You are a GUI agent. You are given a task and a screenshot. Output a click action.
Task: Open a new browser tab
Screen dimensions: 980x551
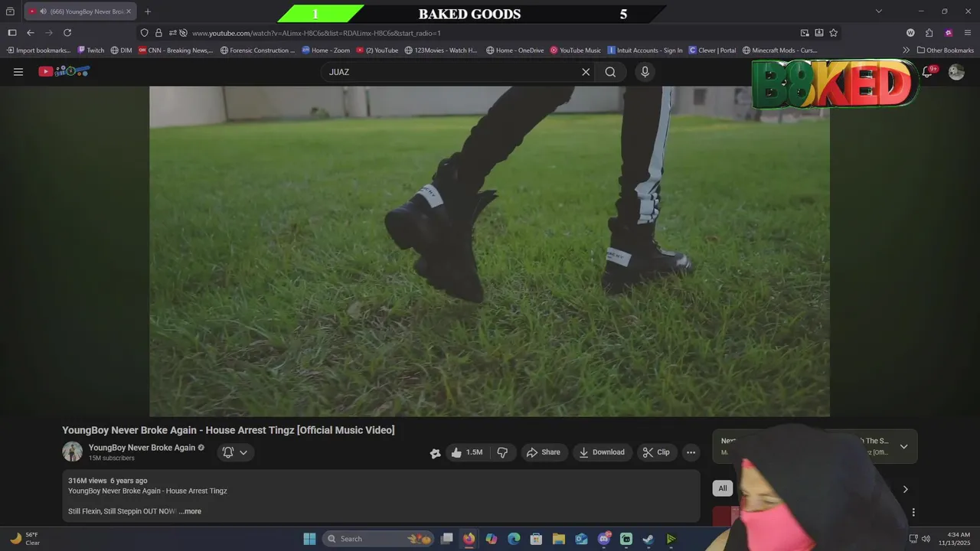click(148, 11)
